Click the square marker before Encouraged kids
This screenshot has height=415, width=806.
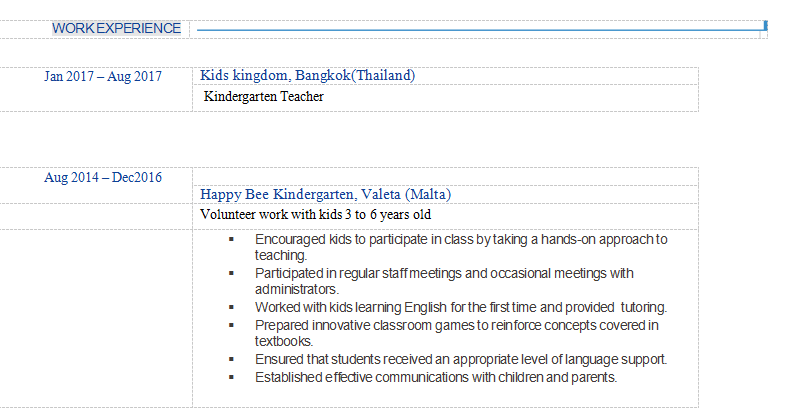tap(231, 240)
